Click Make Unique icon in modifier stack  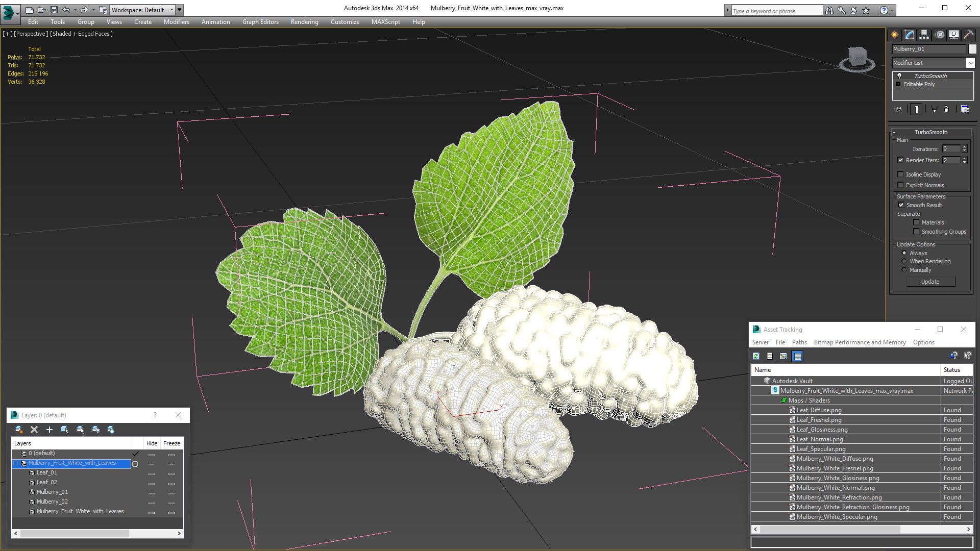click(x=934, y=109)
